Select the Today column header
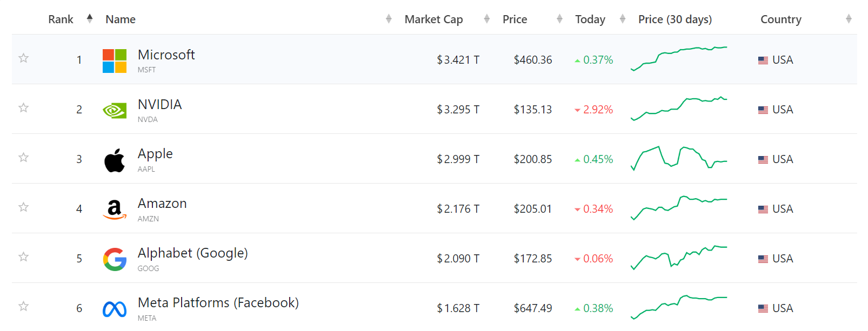Viewport: 868px width, 331px height. click(590, 19)
